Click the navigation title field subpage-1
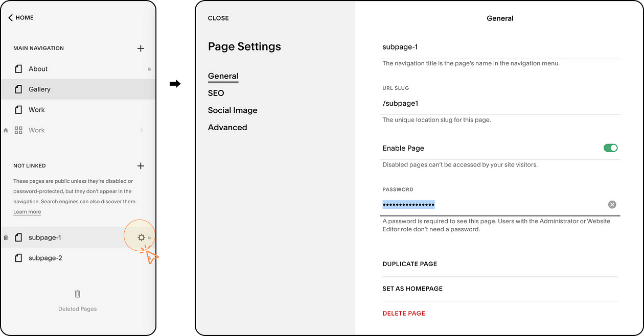 point(501,47)
